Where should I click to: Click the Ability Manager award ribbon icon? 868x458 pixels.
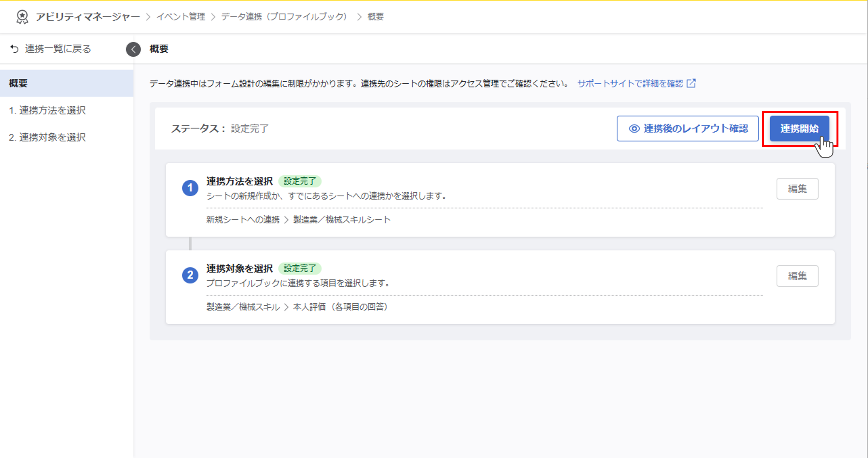pyautogui.click(x=22, y=16)
